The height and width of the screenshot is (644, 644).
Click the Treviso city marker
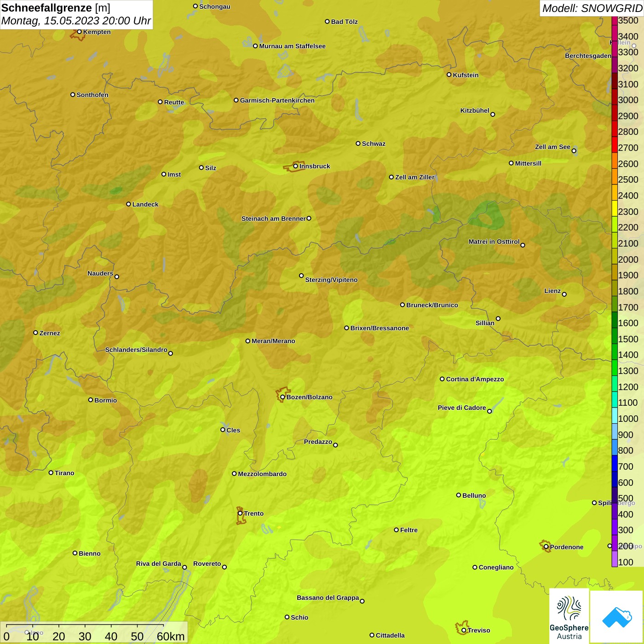[464, 630]
